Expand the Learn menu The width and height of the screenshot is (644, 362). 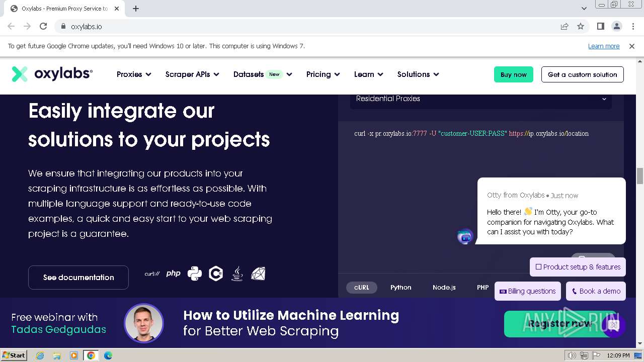pos(369,74)
